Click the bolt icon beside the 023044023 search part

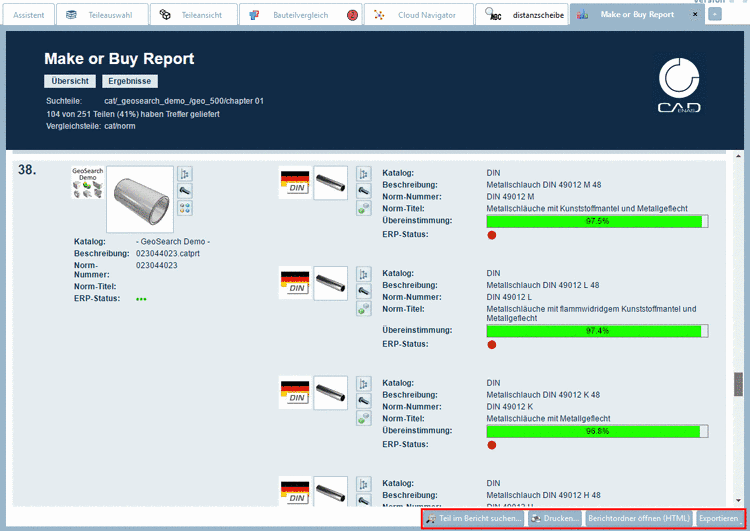coord(185,191)
